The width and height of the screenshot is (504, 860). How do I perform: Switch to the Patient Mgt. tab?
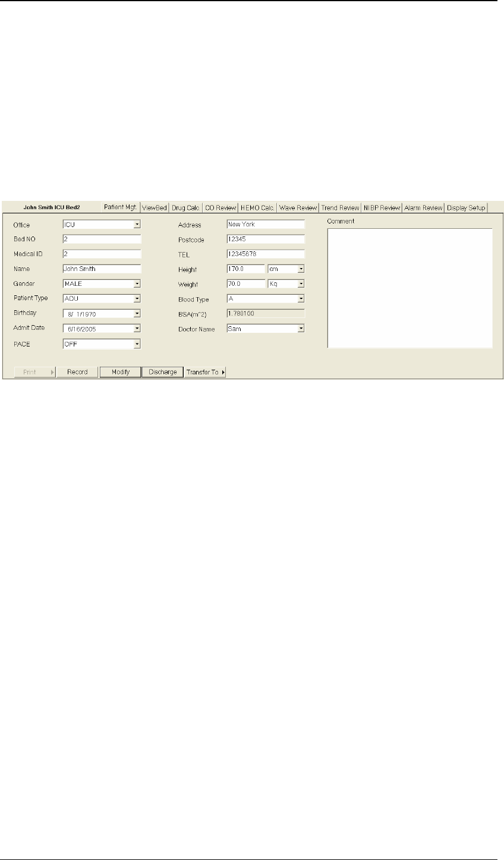pyautogui.click(x=121, y=207)
